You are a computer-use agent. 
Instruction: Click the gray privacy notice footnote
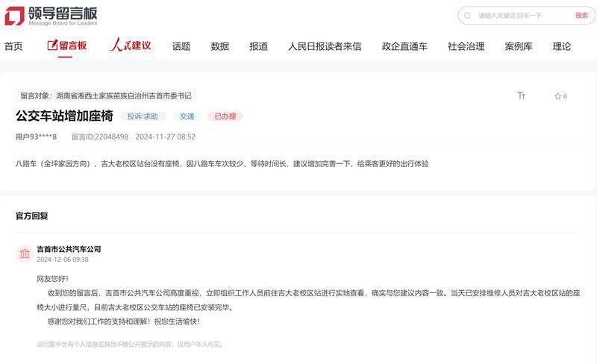point(130,344)
